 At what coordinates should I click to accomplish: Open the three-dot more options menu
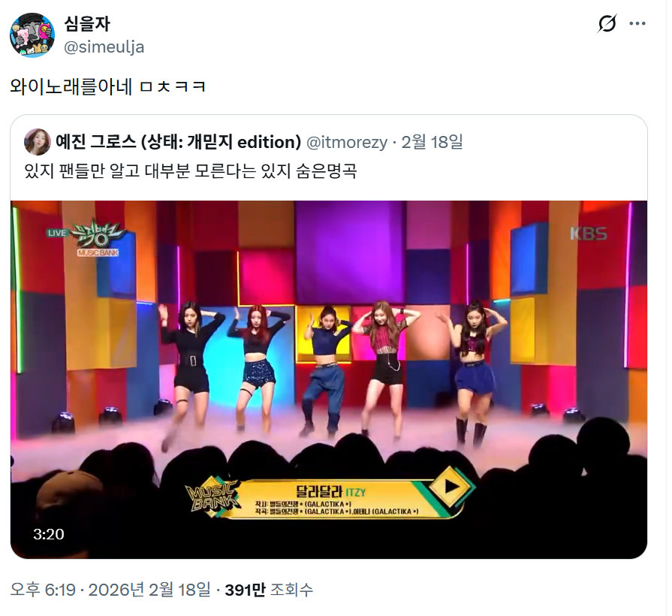[637, 23]
